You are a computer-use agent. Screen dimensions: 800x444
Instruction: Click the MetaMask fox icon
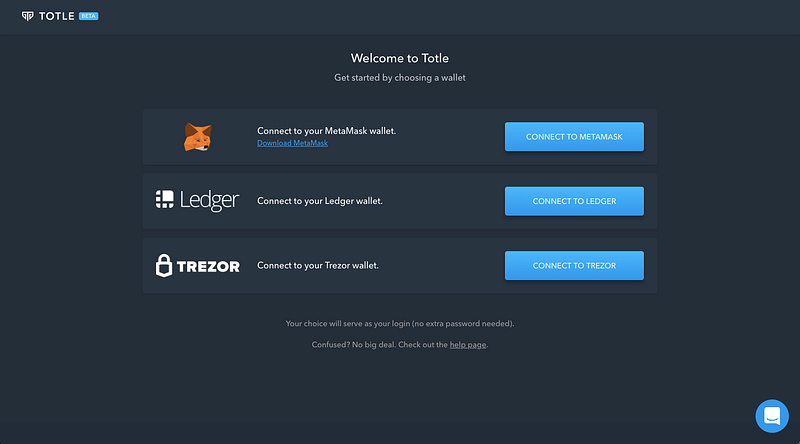pos(197,137)
